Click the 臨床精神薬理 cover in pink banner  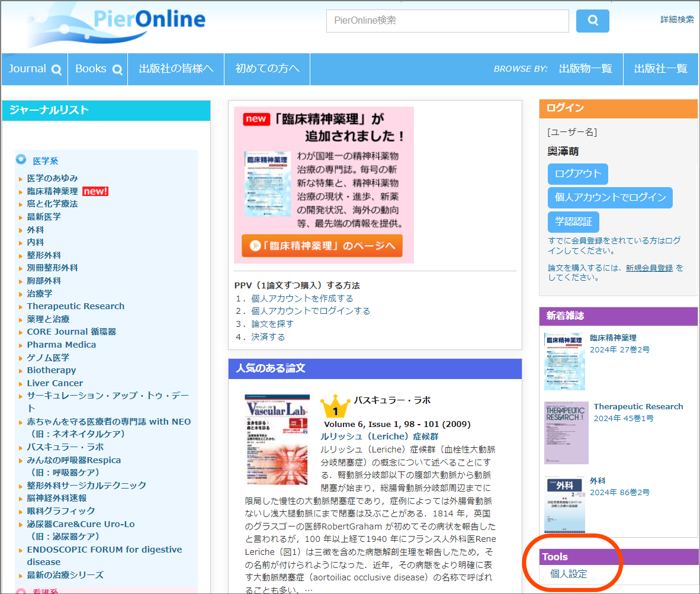click(x=268, y=184)
